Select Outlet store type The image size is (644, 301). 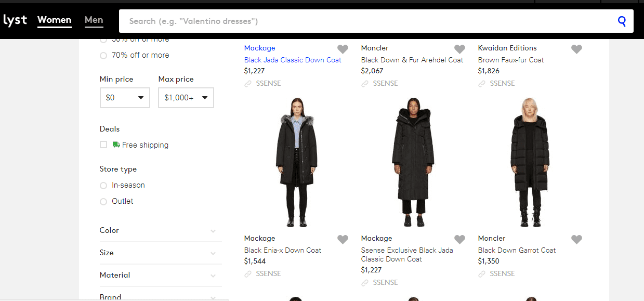pyautogui.click(x=103, y=202)
